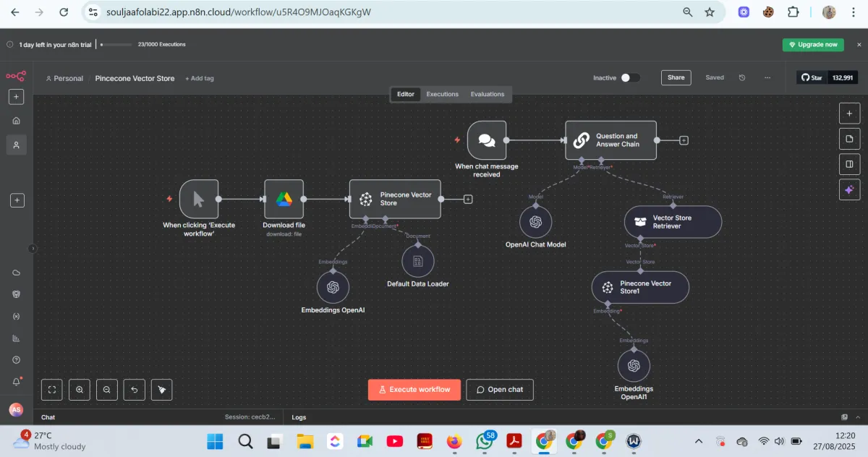Add a sticky note to the canvas
Screen dimensions: 868x457
pyautogui.click(x=849, y=139)
